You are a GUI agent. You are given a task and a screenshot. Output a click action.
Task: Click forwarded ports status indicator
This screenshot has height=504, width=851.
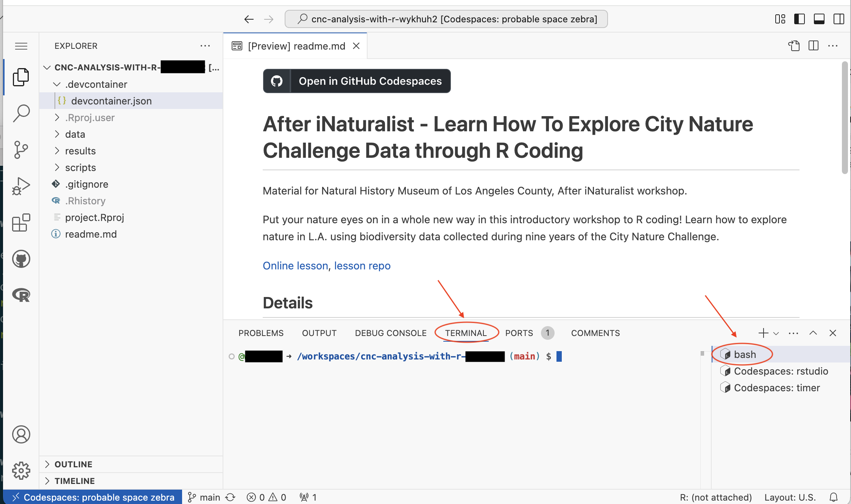click(308, 497)
